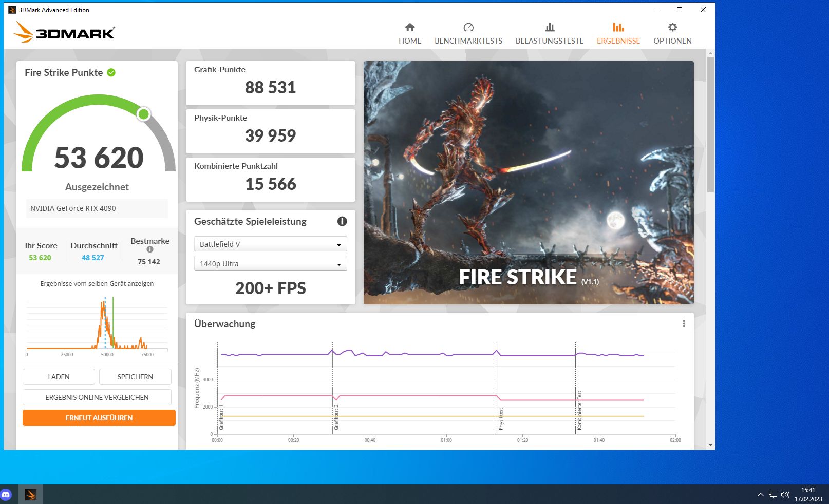The image size is (829, 504).
Task: Click the 3DMark logo
Action: coord(64,32)
